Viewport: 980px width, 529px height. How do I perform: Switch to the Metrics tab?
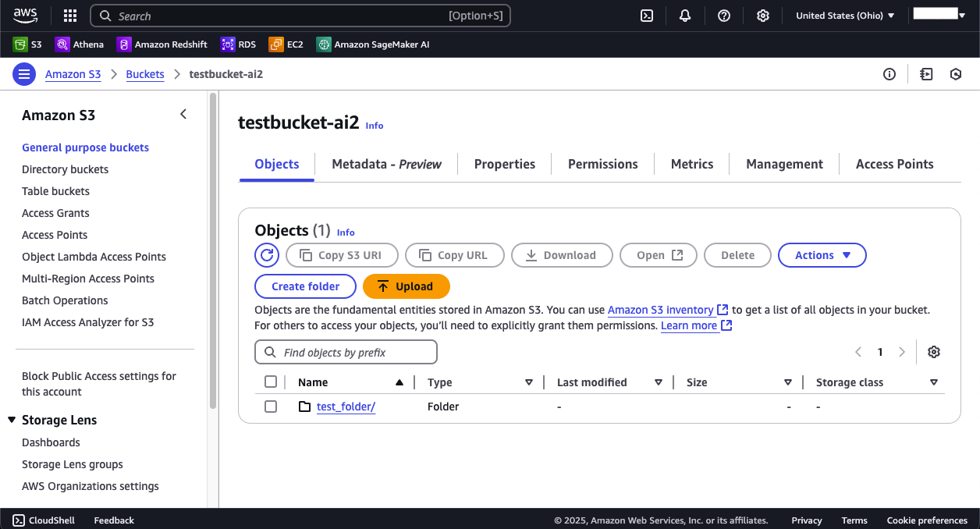pyautogui.click(x=692, y=164)
